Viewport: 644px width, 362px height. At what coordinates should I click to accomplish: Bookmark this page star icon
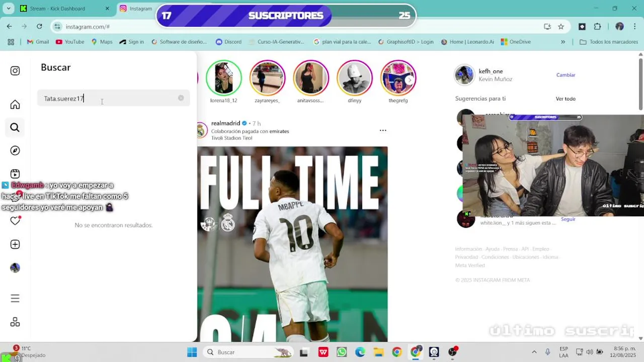(561, 27)
